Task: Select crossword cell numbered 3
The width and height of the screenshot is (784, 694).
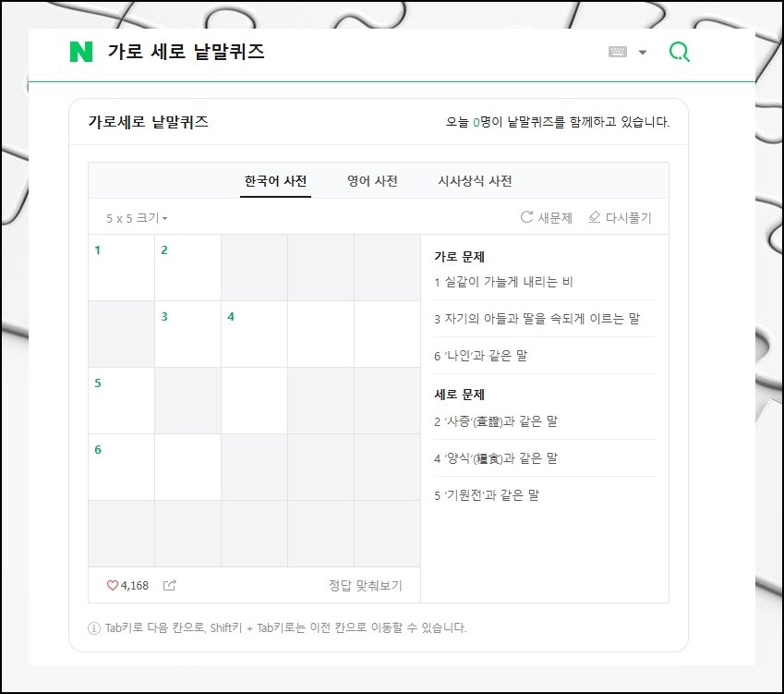Action: (x=188, y=335)
